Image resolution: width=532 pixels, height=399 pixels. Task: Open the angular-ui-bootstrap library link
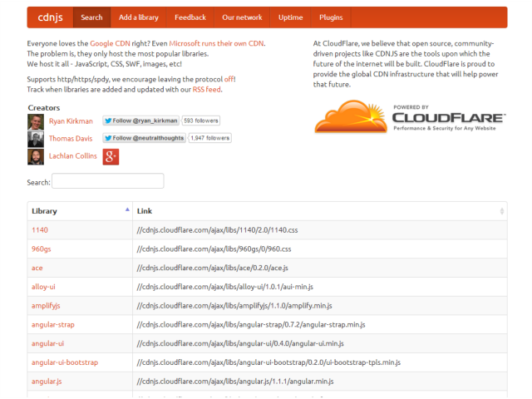tap(65, 362)
